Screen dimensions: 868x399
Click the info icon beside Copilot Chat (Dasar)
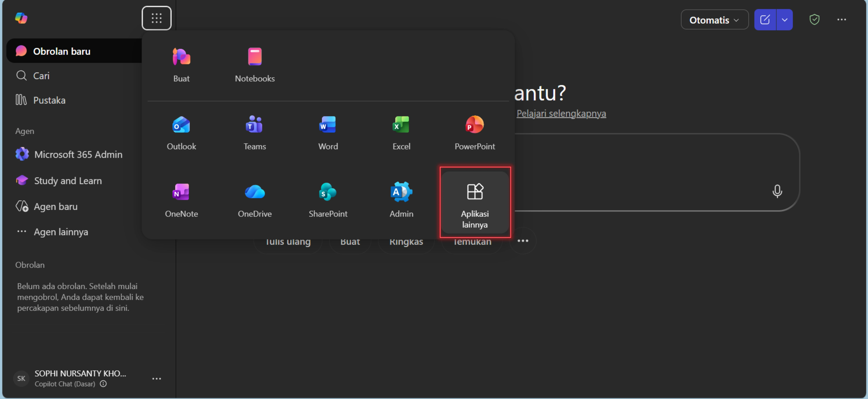coord(103,384)
